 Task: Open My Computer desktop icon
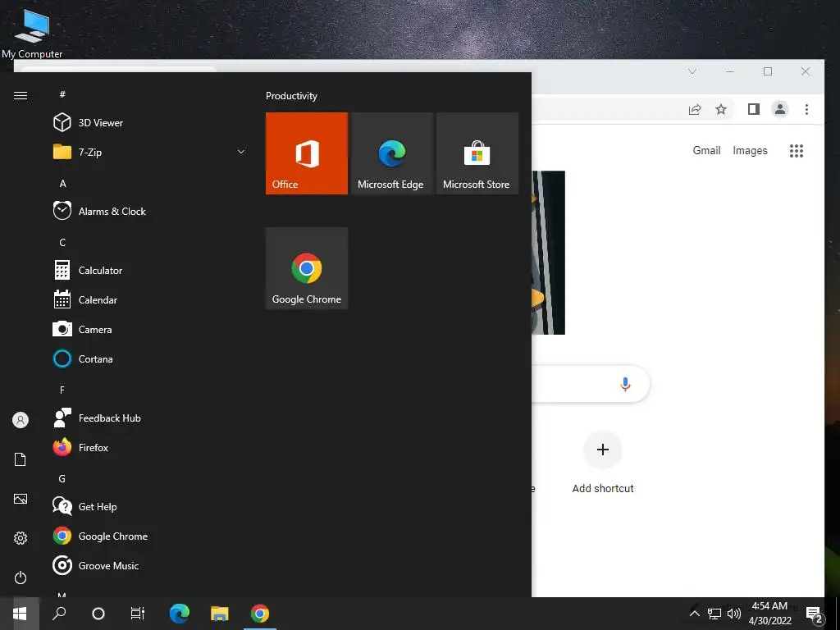point(32,33)
